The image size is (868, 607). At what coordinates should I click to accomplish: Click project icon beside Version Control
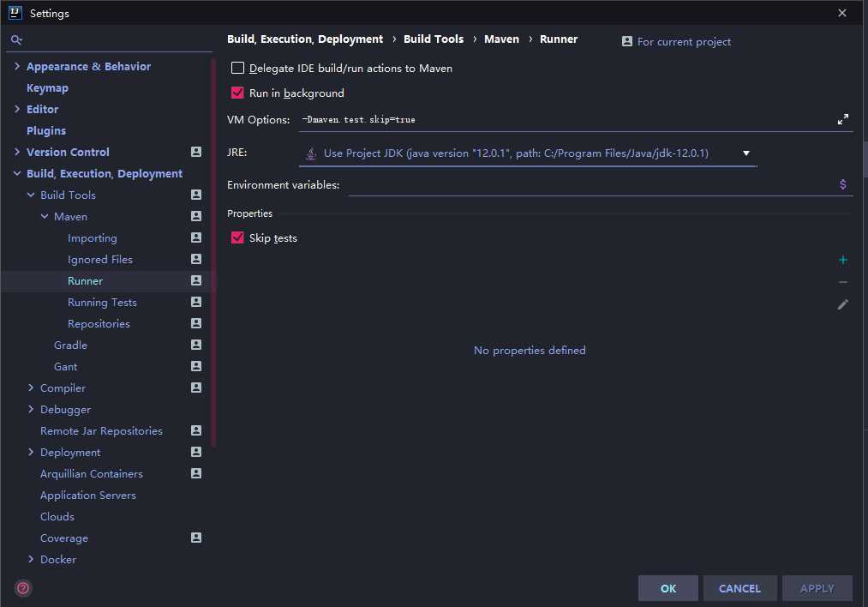click(x=196, y=152)
